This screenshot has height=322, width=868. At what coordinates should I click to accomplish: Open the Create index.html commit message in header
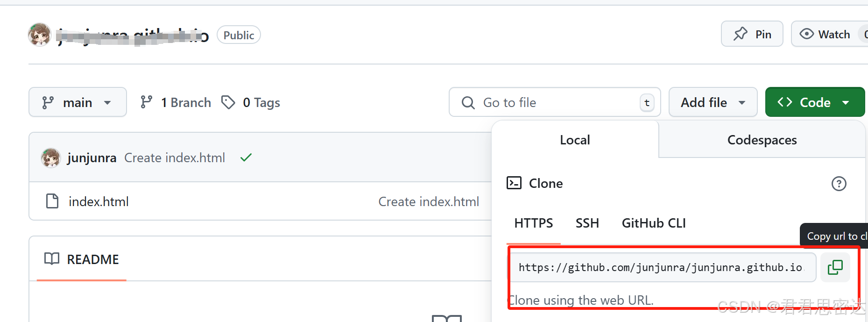[175, 157]
